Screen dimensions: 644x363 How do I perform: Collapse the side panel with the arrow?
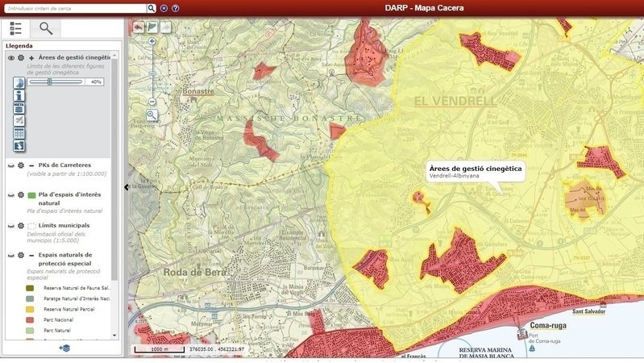click(126, 187)
